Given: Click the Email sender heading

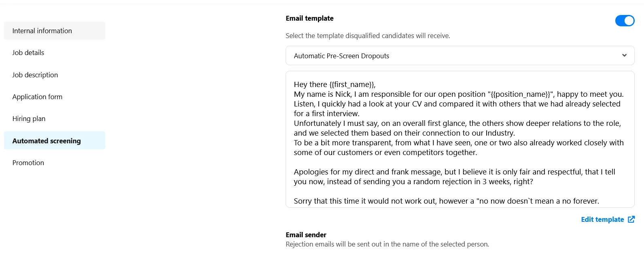Looking at the screenshot, I should (306, 235).
